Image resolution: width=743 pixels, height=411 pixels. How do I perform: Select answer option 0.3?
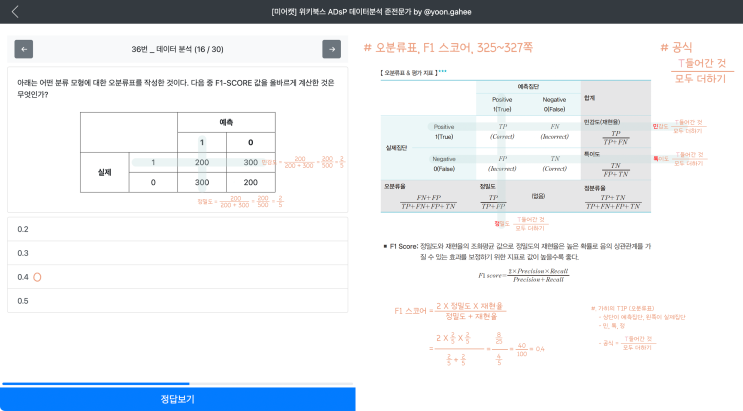(x=178, y=253)
